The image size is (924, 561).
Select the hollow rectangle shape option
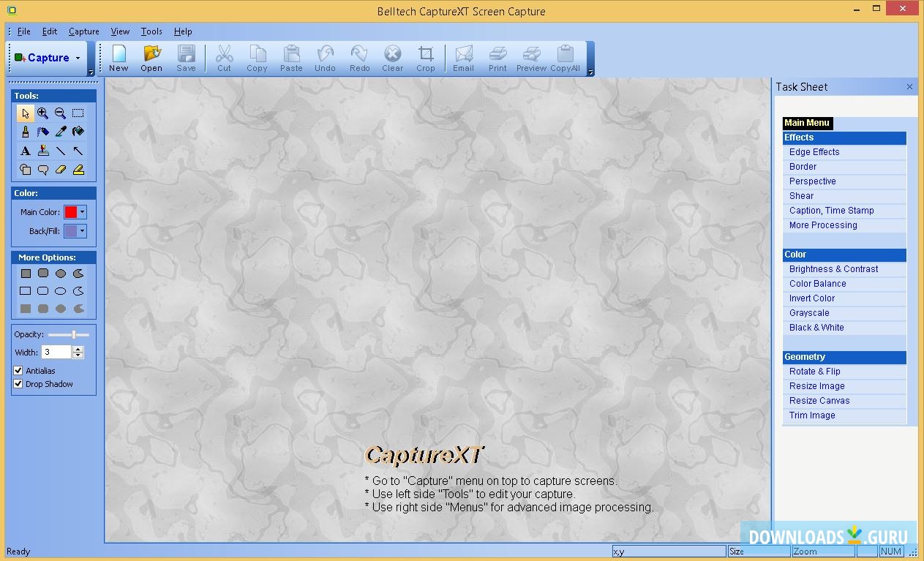click(25, 290)
